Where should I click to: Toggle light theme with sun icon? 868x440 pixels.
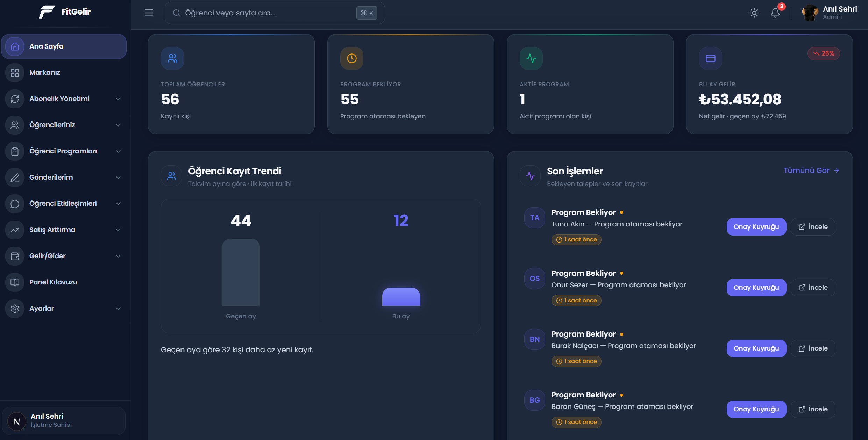coord(754,13)
